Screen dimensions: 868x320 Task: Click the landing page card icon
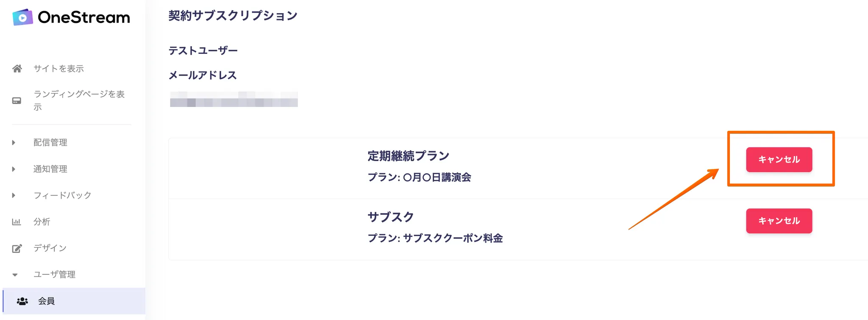pyautogui.click(x=17, y=101)
